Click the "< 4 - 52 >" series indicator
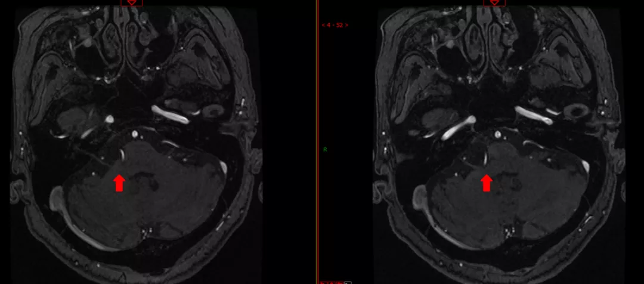The height and width of the screenshot is (284, 644). [x=335, y=25]
